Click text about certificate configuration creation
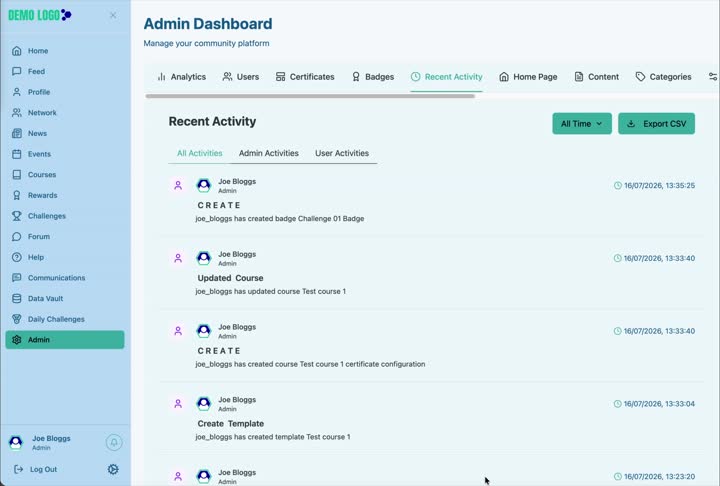Viewport: 720px width, 486px height. (310, 364)
